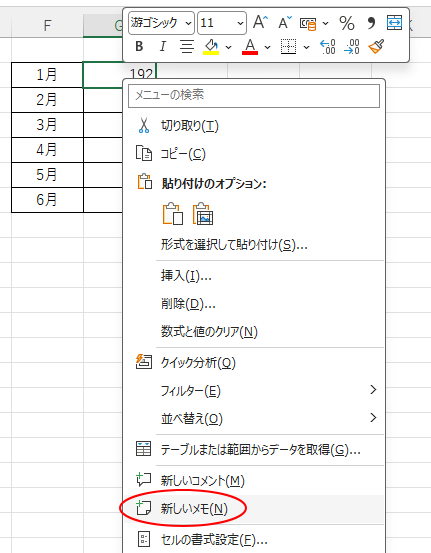Choose 新しいコメント(M)
Screen dimensions: 431x553
point(254,480)
